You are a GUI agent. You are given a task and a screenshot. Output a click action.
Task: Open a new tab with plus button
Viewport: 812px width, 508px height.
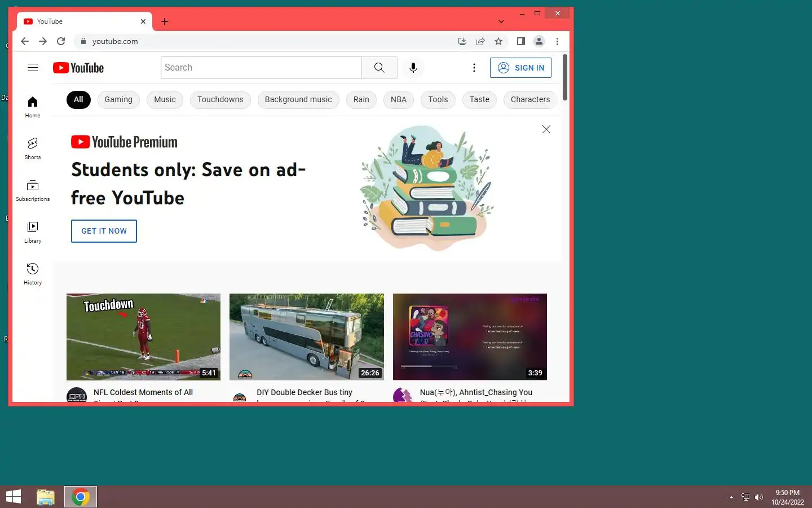click(x=165, y=21)
